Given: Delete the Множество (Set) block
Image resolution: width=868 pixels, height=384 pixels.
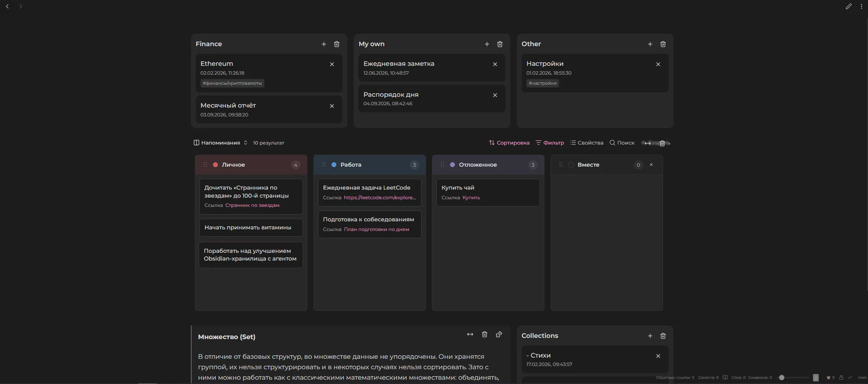Looking at the screenshot, I should click(x=484, y=334).
